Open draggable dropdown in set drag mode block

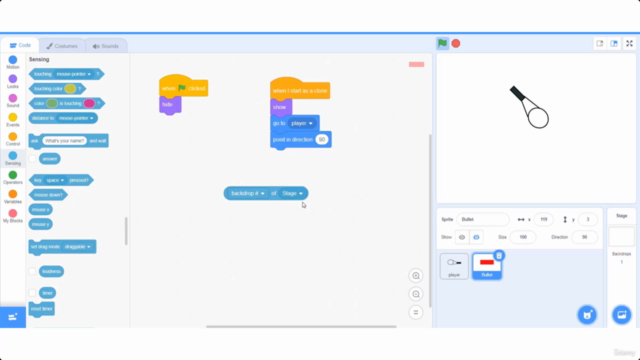tap(78, 247)
